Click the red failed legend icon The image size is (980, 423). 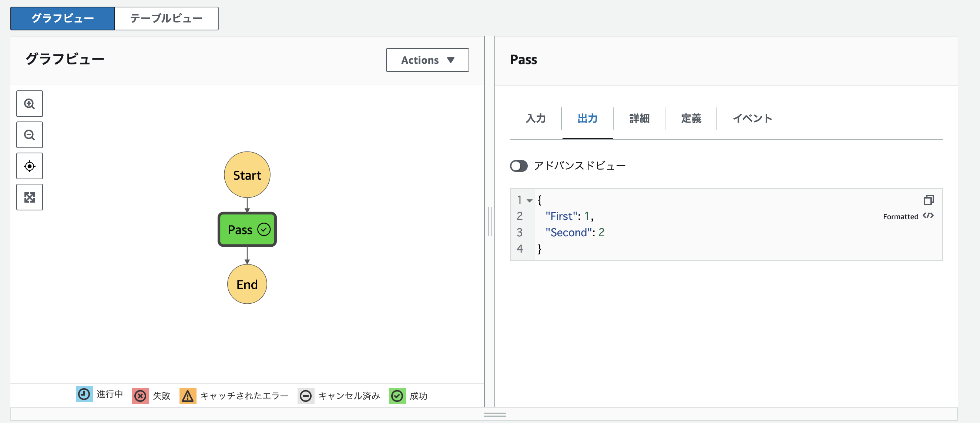tap(140, 396)
